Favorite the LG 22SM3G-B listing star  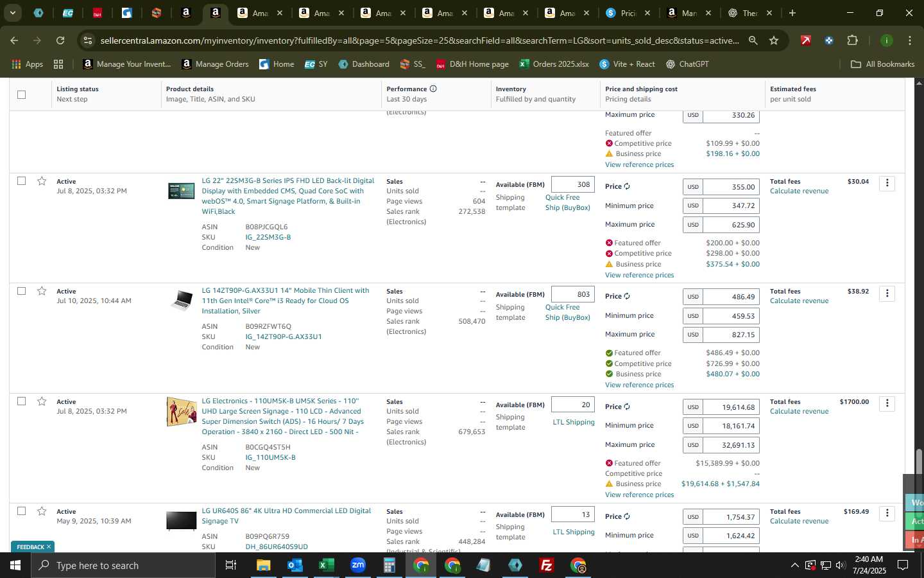(x=42, y=181)
